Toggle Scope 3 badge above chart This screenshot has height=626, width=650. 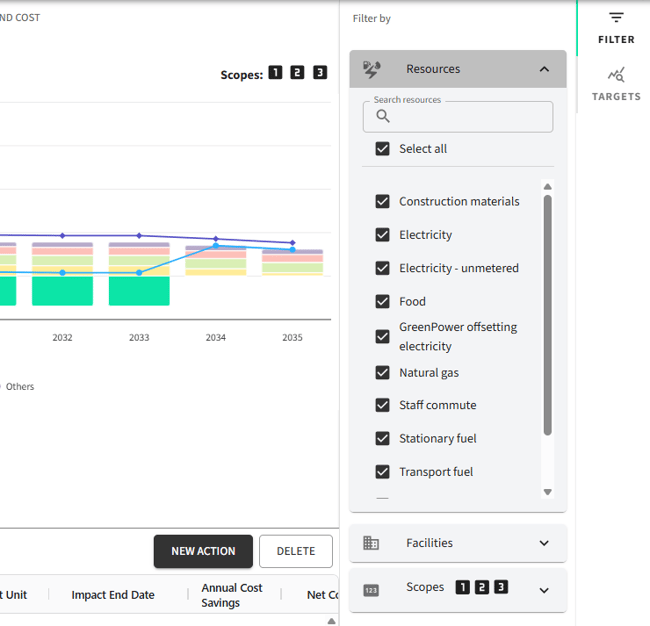coord(320,73)
